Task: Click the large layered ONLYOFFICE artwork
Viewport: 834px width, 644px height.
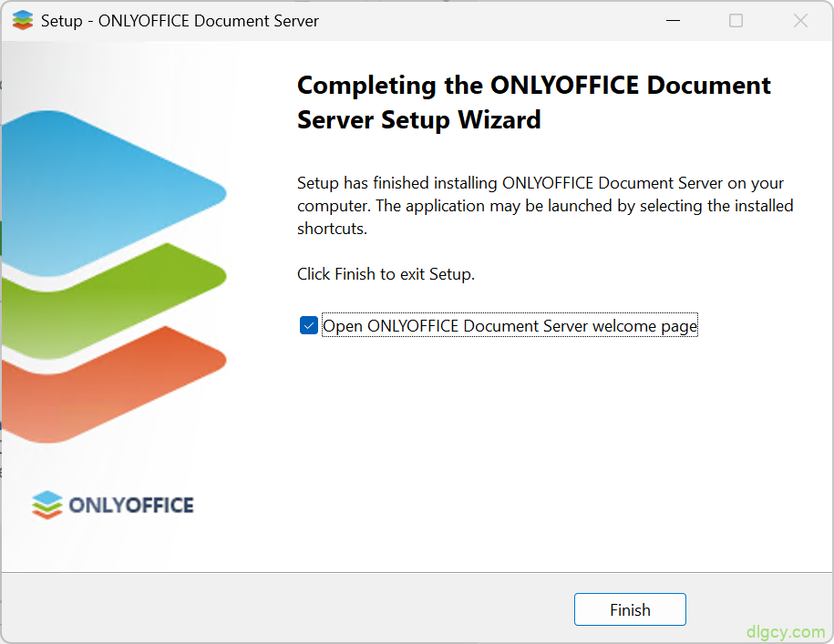Action: pos(114,276)
